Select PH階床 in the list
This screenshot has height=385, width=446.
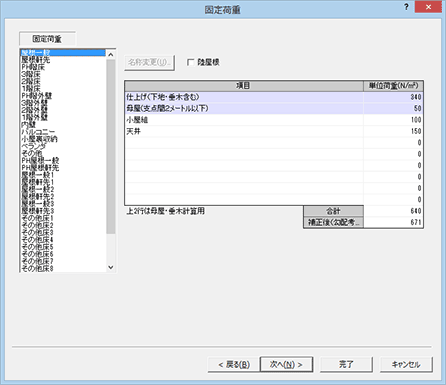(63, 67)
